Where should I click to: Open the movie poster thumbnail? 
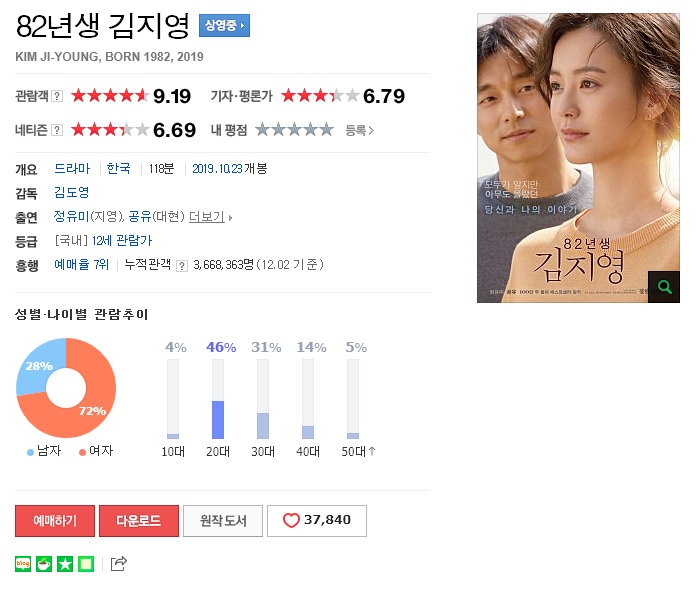tap(578, 158)
